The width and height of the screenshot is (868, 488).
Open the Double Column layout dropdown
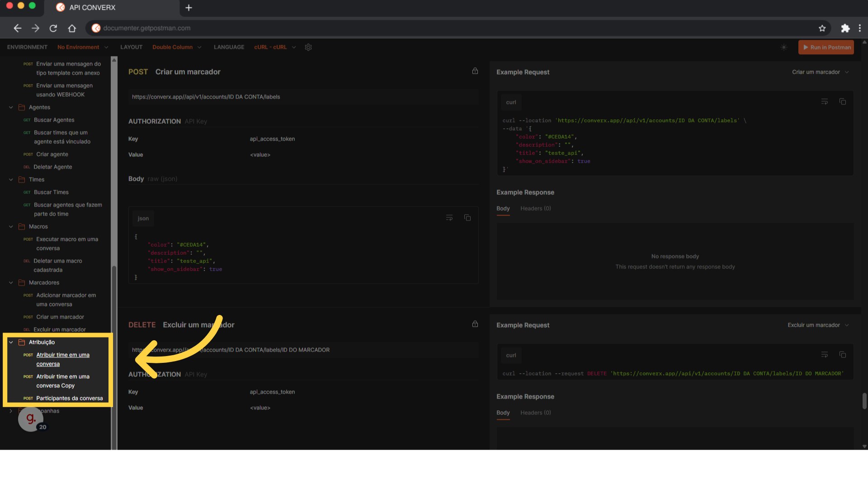coord(177,47)
